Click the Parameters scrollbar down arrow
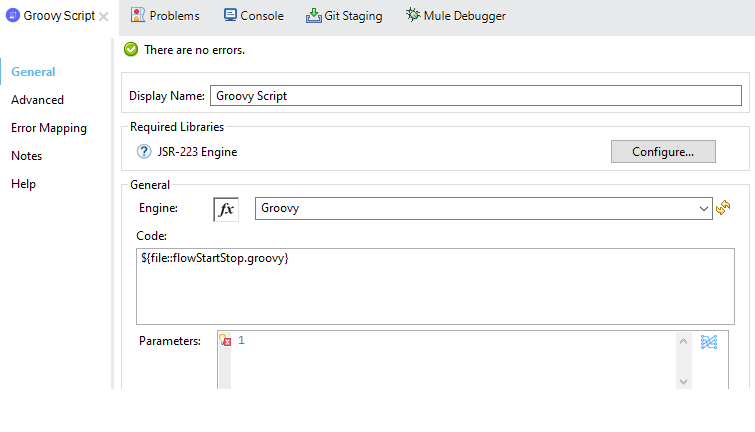 (683, 380)
